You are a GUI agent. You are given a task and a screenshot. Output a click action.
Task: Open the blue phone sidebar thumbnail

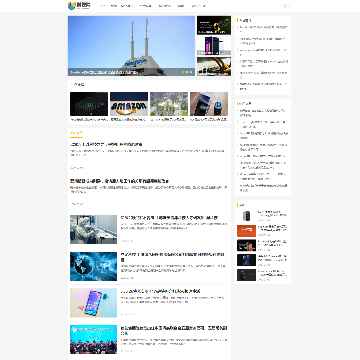tap(246, 260)
